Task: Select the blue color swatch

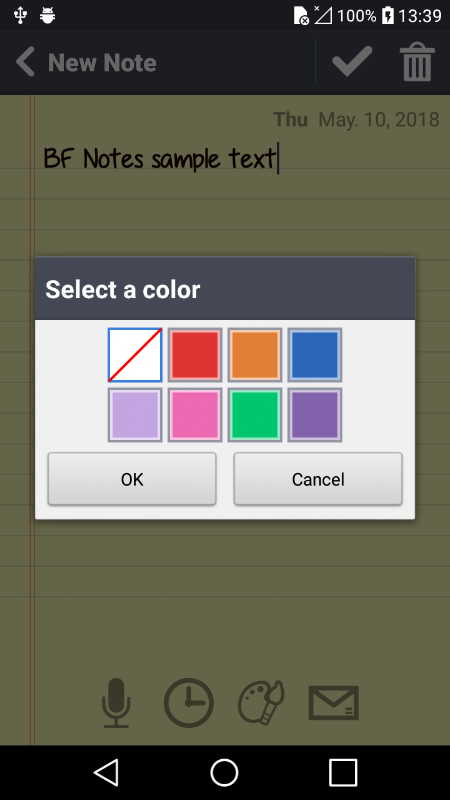Action: tap(315, 355)
